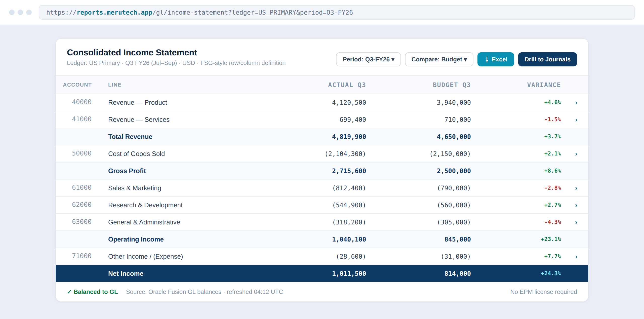Expand the Revenue — Product row chevron
Image resolution: width=644 pixels, height=319 pixels.
[576, 103]
